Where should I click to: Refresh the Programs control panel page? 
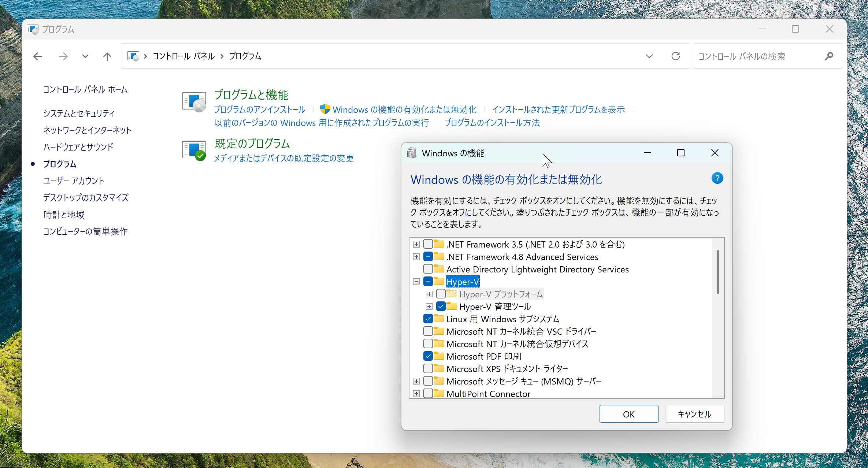tap(676, 56)
